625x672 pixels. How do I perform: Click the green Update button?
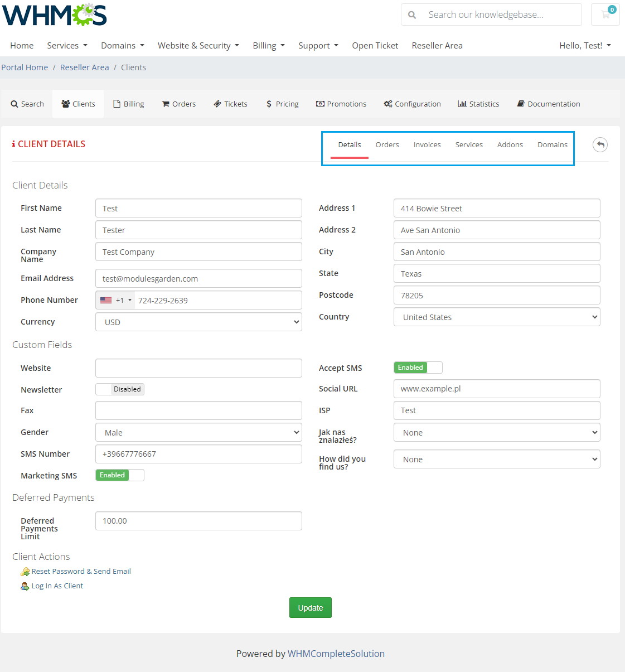point(311,608)
